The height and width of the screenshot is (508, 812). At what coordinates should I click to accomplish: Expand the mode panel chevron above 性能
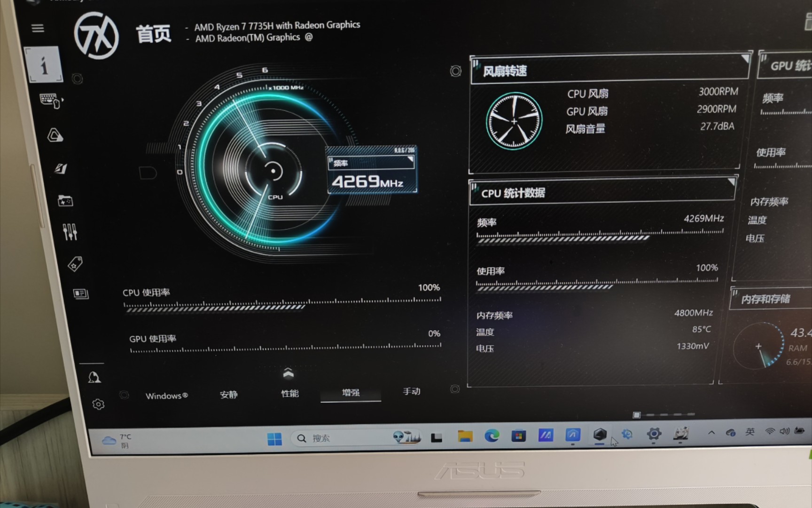click(288, 373)
